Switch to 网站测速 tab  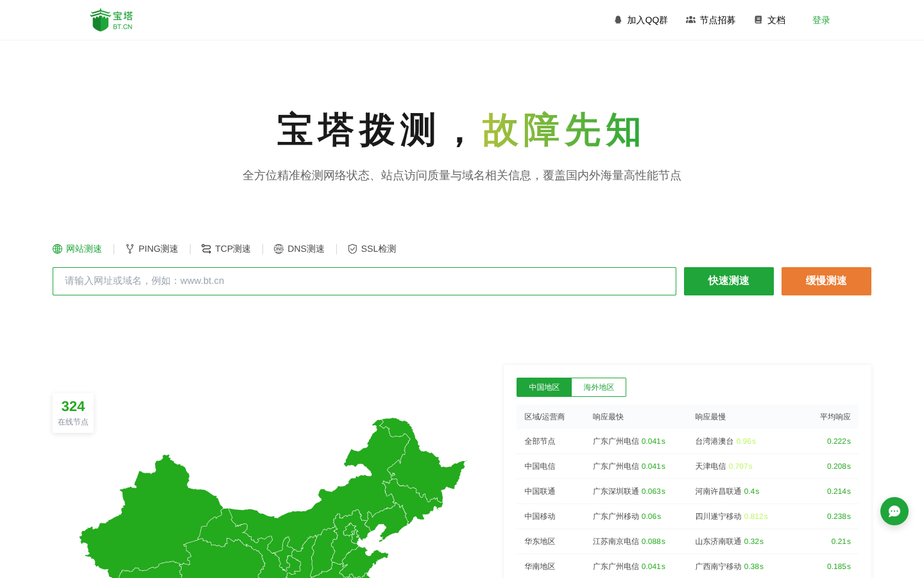click(x=77, y=249)
